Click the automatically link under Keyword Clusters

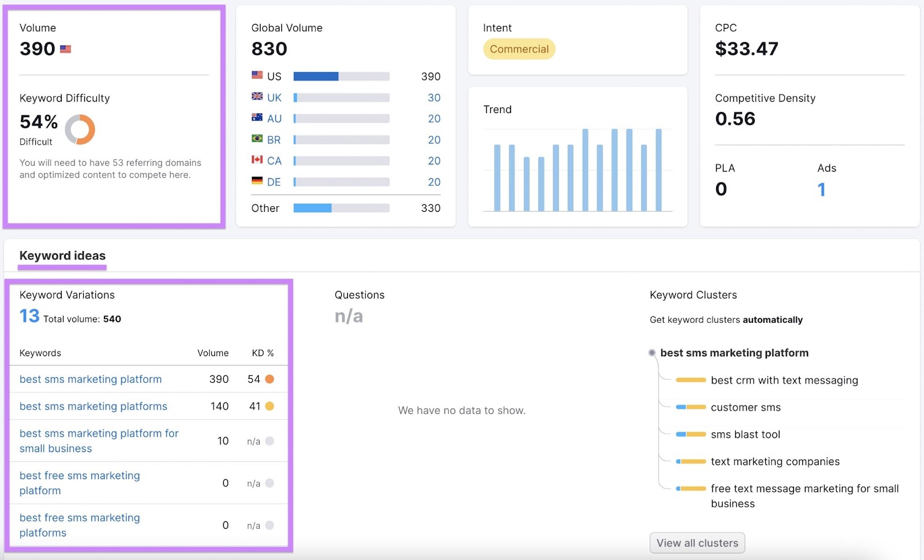tap(773, 319)
